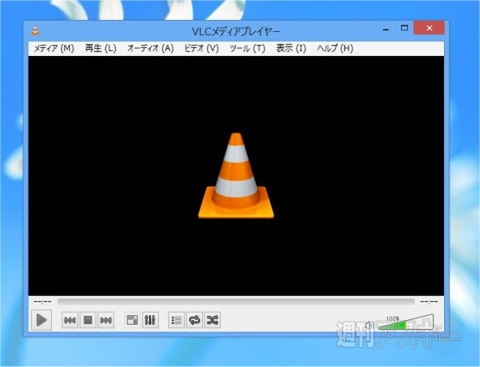This screenshot has width=480, height=367.
Task: Open the ビデオ (V) menu
Action: tap(202, 48)
